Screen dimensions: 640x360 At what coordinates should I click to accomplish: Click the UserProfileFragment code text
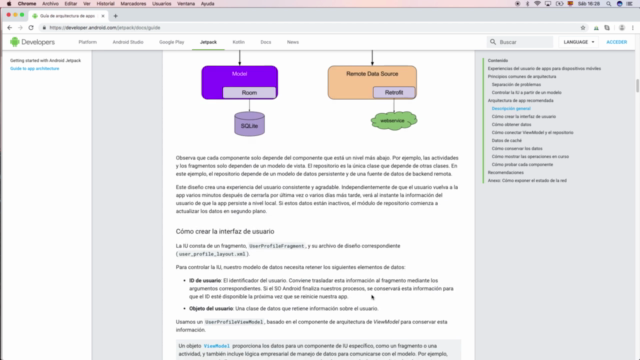coord(277,246)
